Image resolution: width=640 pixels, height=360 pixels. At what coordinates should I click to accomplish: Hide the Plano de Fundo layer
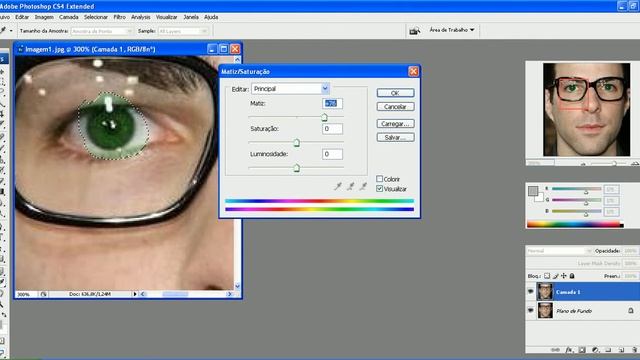tap(531, 311)
